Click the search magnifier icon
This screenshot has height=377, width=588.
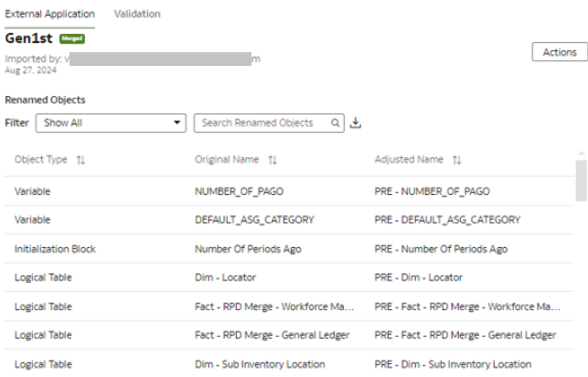[x=336, y=123]
